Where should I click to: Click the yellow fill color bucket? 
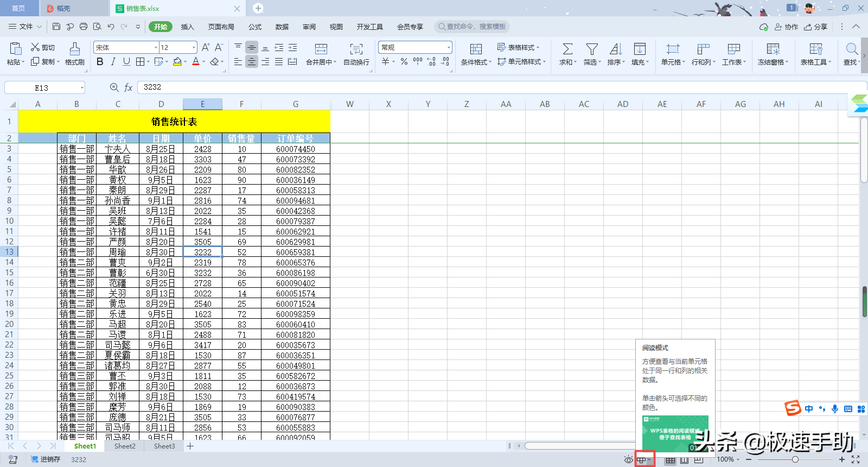[x=177, y=62]
